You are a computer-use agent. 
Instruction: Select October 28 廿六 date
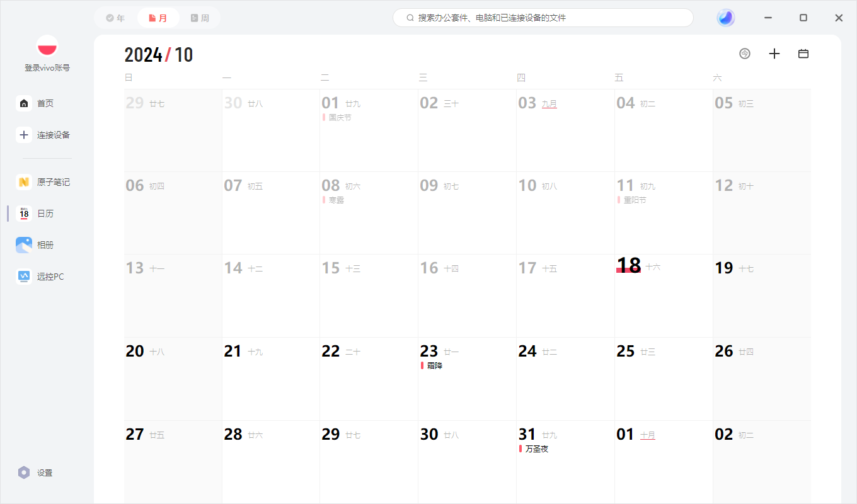[271, 462]
